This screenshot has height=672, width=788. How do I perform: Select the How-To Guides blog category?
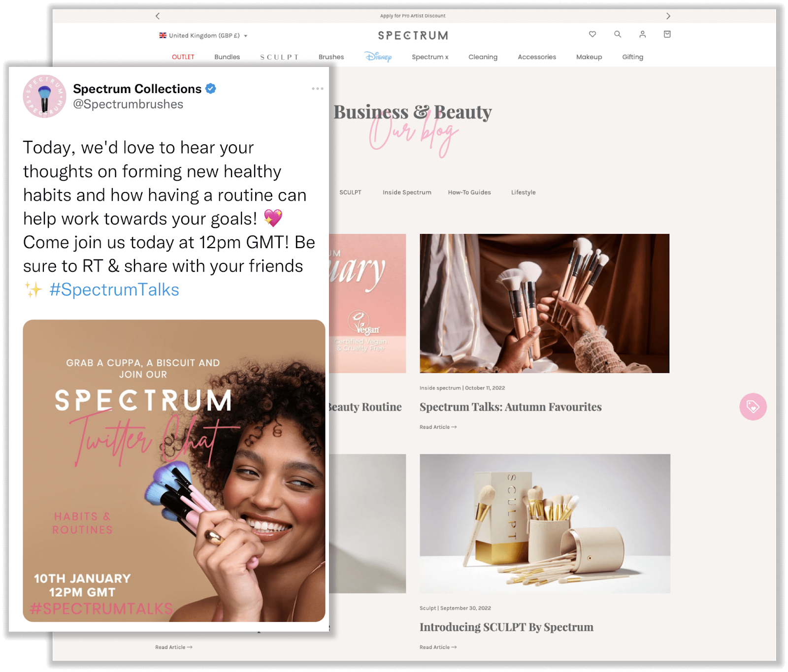click(469, 192)
